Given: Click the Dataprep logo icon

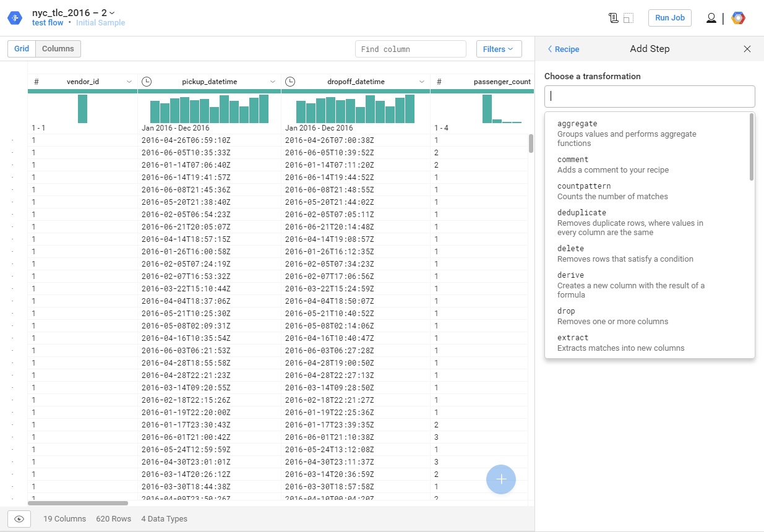Looking at the screenshot, I should pos(15,18).
